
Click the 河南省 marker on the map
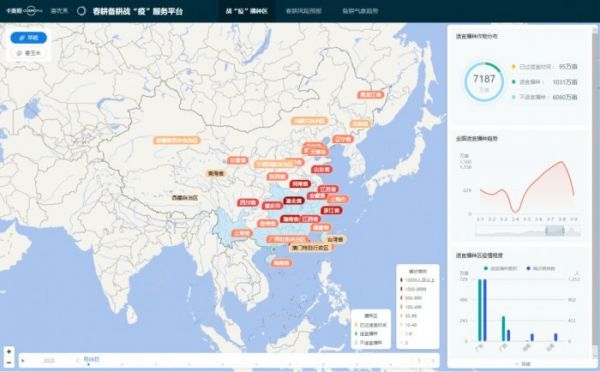300,184
